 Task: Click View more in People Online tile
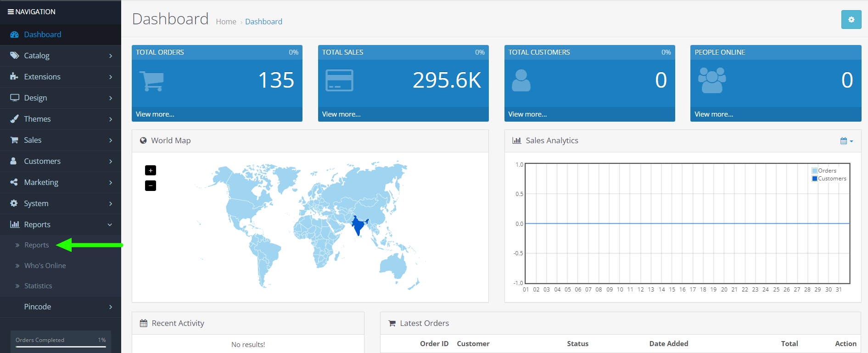[x=714, y=114]
